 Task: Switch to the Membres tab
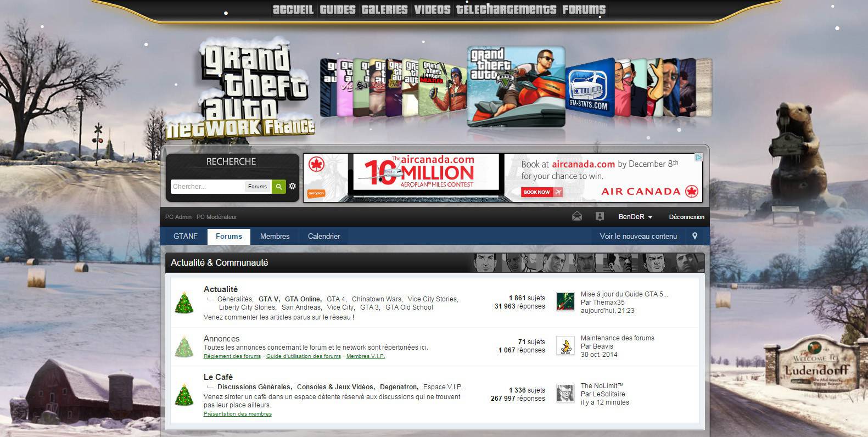pos(275,236)
